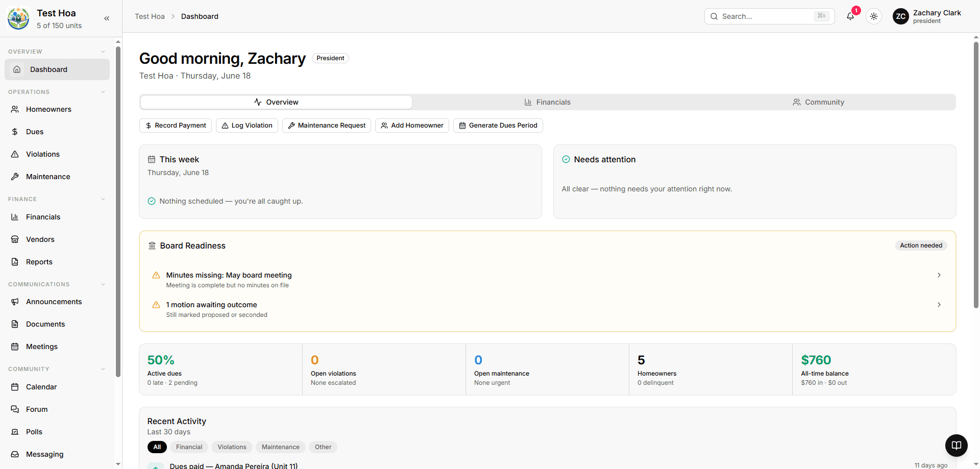Click the Maintenance wrench icon in sidebar
980x469 pixels.
pyautogui.click(x=15, y=177)
